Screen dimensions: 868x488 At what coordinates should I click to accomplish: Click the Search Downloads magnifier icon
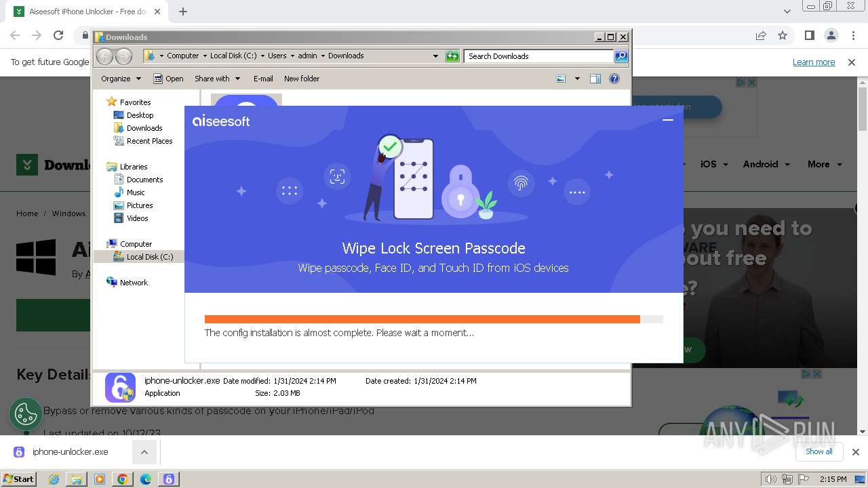(620, 56)
